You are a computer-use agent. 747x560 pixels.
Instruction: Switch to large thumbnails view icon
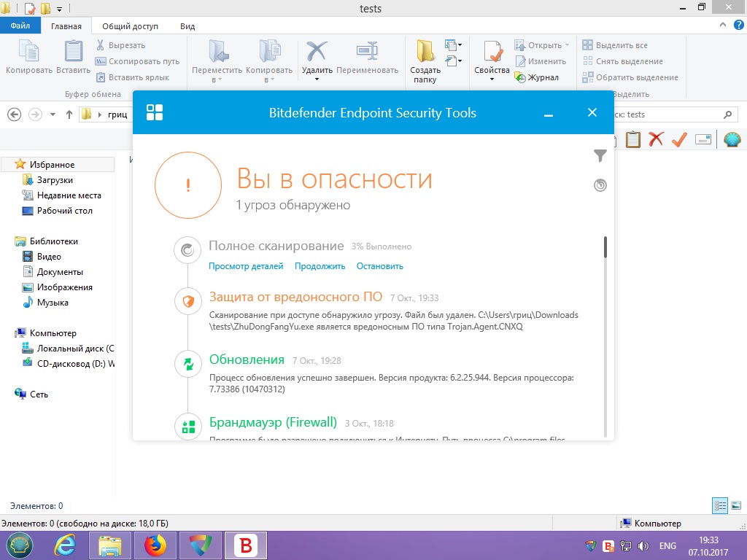tap(736, 505)
